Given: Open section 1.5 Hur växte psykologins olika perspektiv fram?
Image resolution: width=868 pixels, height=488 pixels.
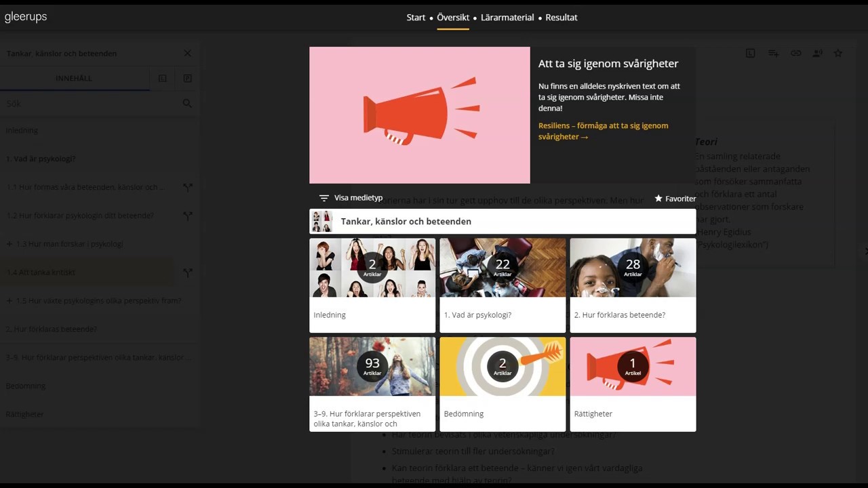Looking at the screenshot, I should pos(98,301).
